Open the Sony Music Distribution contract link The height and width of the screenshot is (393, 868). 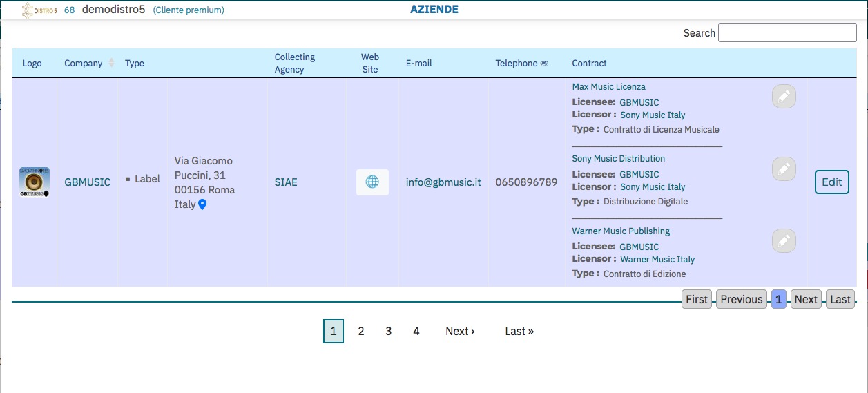point(619,159)
